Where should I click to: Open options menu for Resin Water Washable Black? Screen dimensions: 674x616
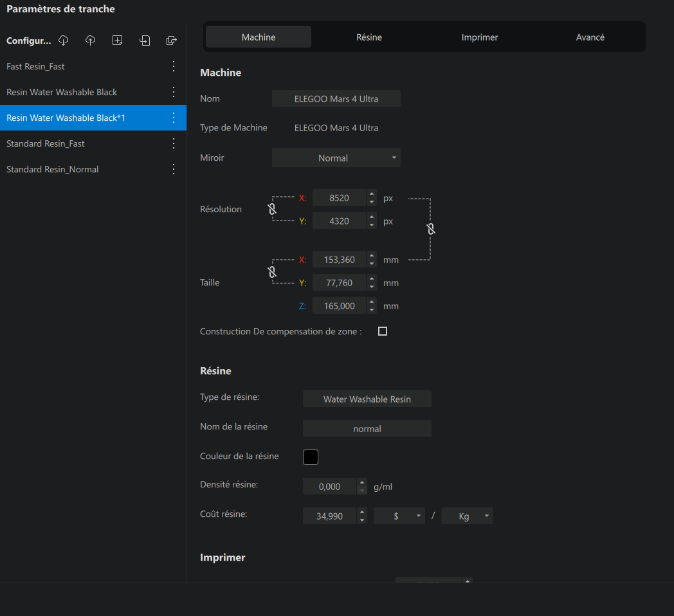[x=174, y=92]
